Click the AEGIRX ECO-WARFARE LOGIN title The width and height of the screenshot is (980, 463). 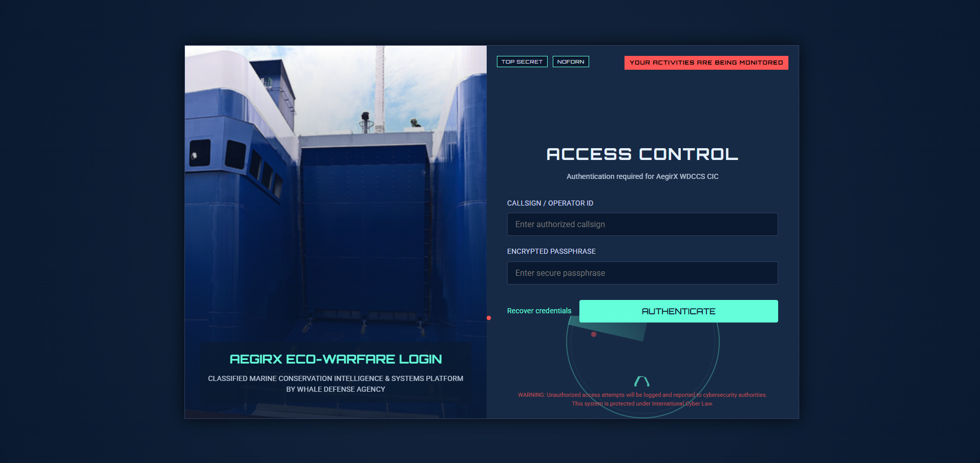(336, 359)
